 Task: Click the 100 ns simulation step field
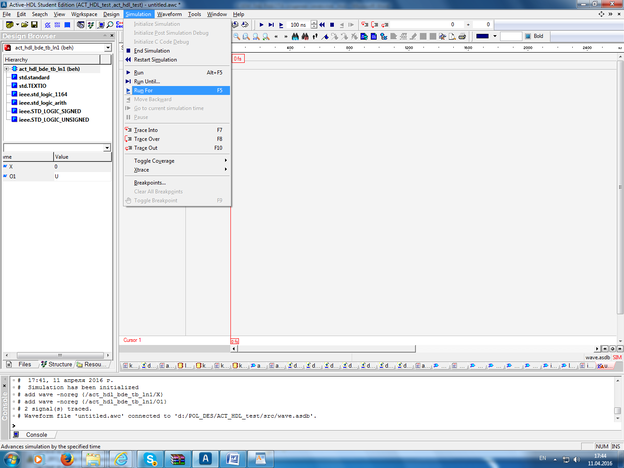pyautogui.click(x=299, y=24)
